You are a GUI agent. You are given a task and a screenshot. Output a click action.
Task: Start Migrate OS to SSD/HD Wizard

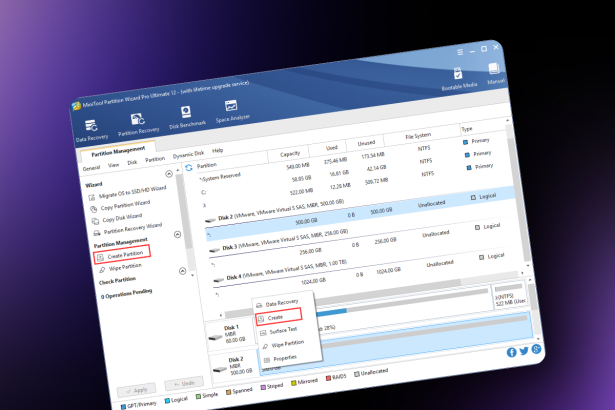pyautogui.click(x=128, y=192)
